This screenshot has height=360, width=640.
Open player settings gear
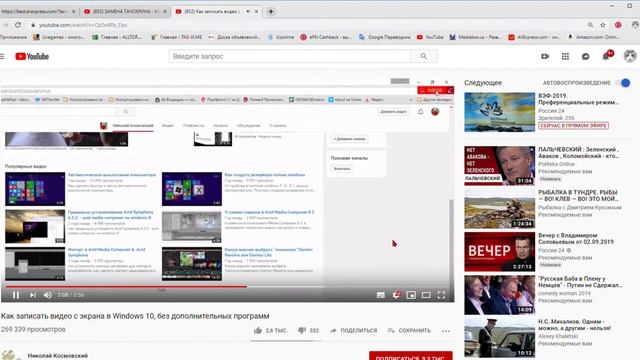point(396,295)
